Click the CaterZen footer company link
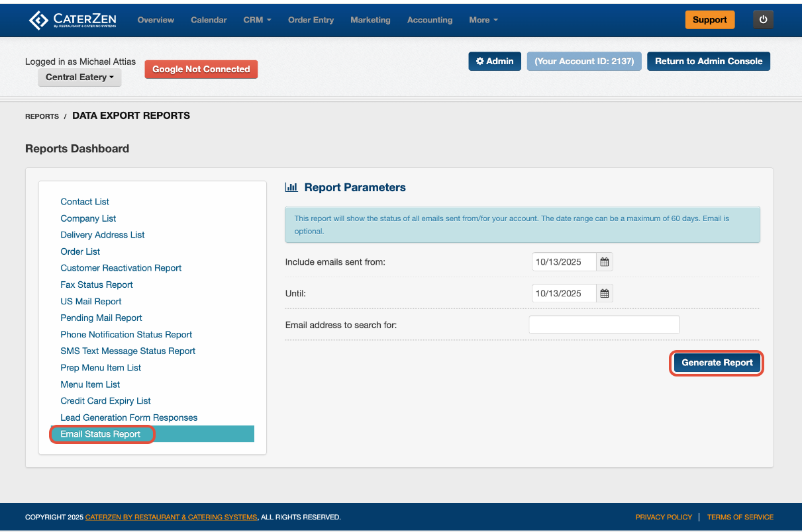The width and height of the screenshot is (802, 532). coord(171,517)
